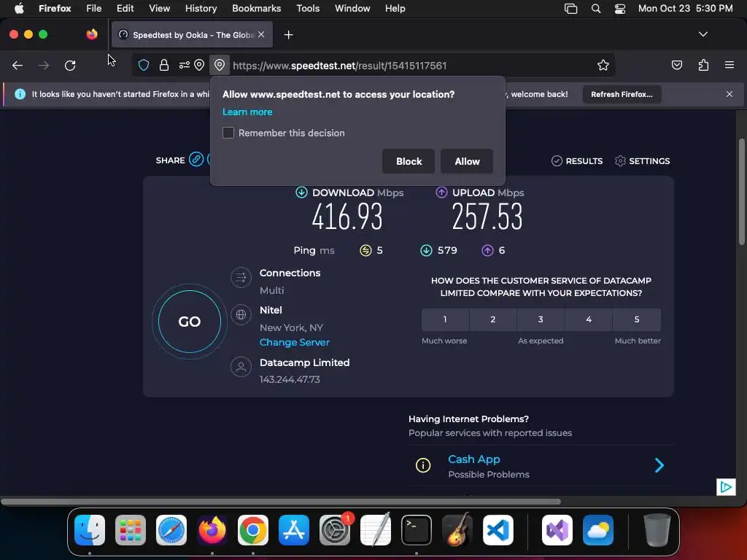The height and width of the screenshot is (560, 747).
Task: Open the File menu
Action: point(94,9)
